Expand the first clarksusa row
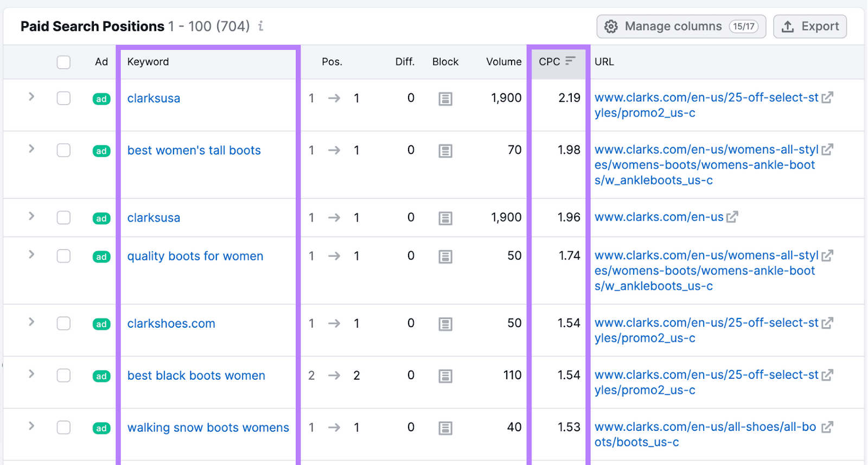 pos(31,97)
